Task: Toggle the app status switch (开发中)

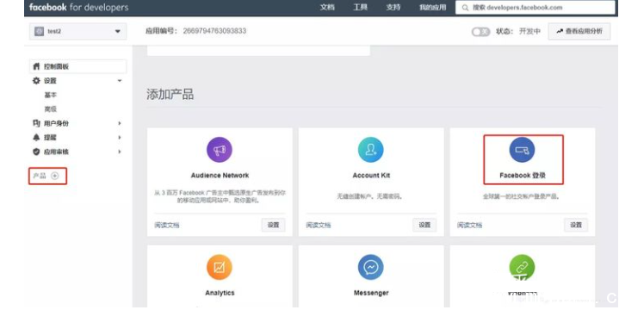Action: [480, 32]
